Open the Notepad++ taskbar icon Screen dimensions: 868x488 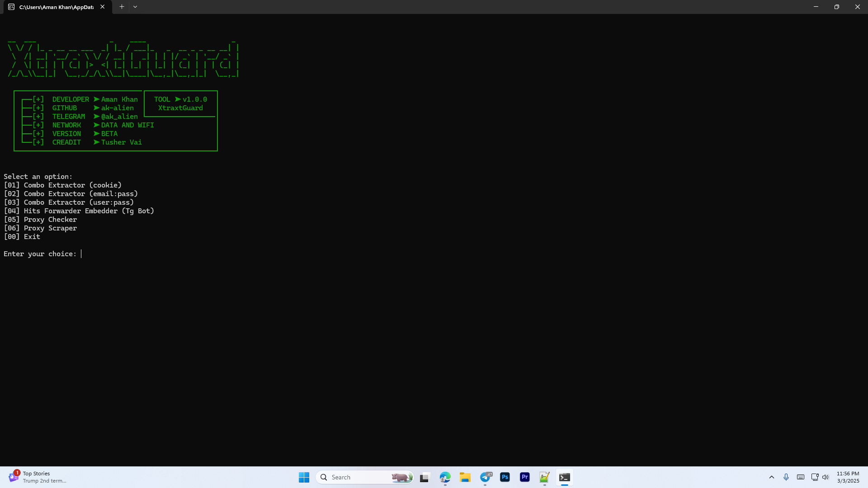pos(544,477)
